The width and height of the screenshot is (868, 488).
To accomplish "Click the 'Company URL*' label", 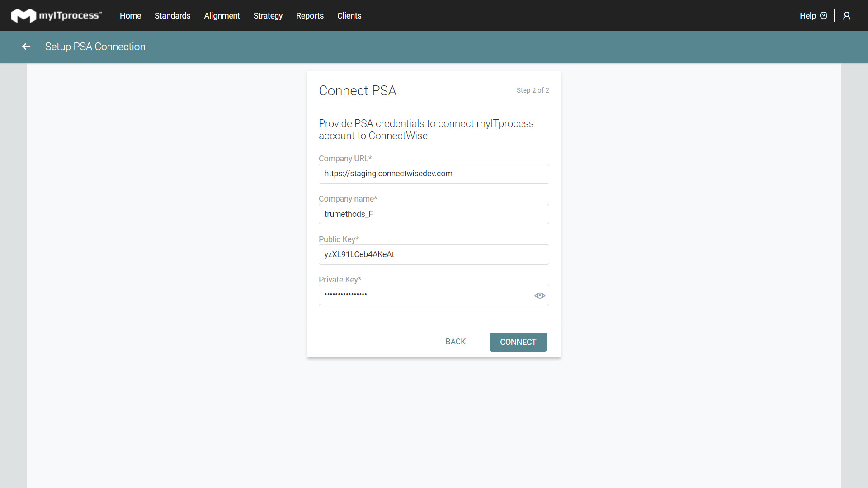I will pyautogui.click(x=345, y=159).
